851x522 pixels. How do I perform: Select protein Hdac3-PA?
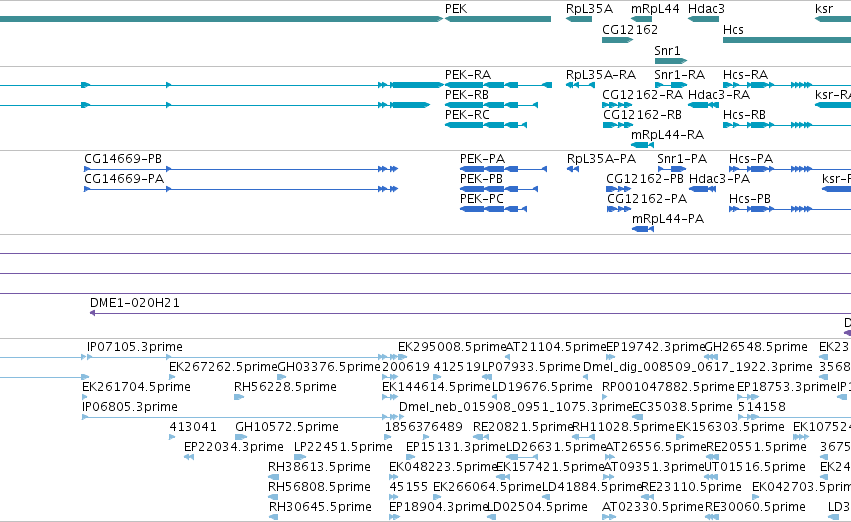click(x=720, y=179)
